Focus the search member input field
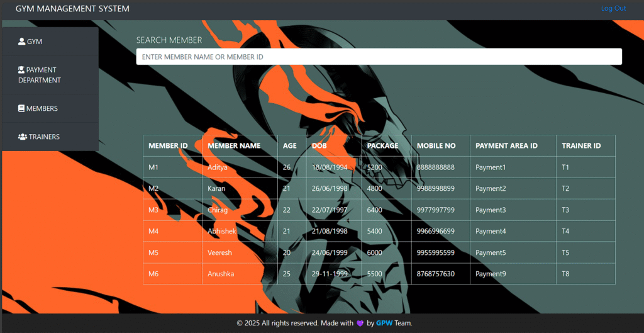 point(379,57)
